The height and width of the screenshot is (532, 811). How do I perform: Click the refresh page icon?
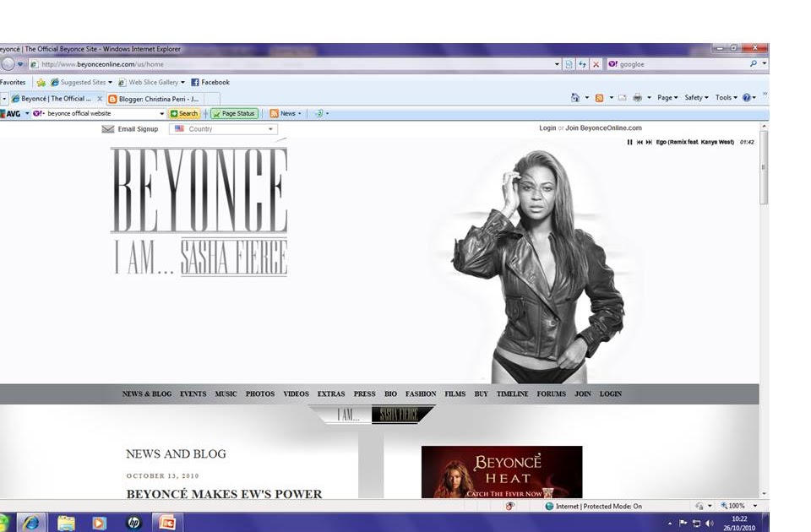(582, 64)
